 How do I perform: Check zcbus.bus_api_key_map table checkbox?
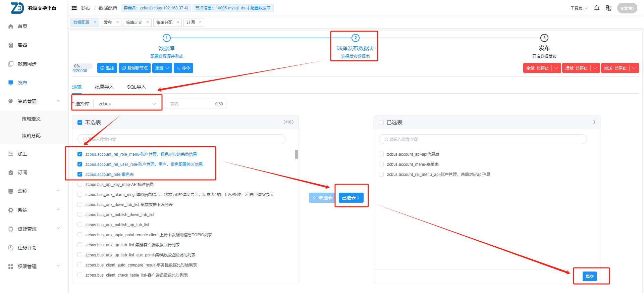[x=80, y=184]
